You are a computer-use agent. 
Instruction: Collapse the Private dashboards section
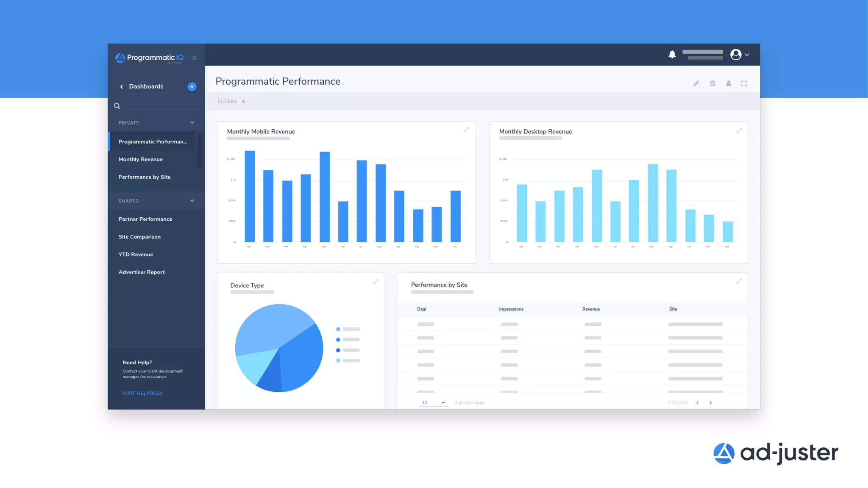pyautogui.click(x=192, y=123)
